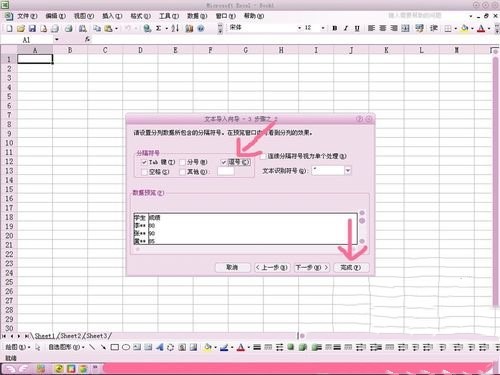Image resolution: width=500 pixels, height=375 pixels.
Task: Open the 自选图形 AutoShapes dropdown
Action: pos(66,347)
